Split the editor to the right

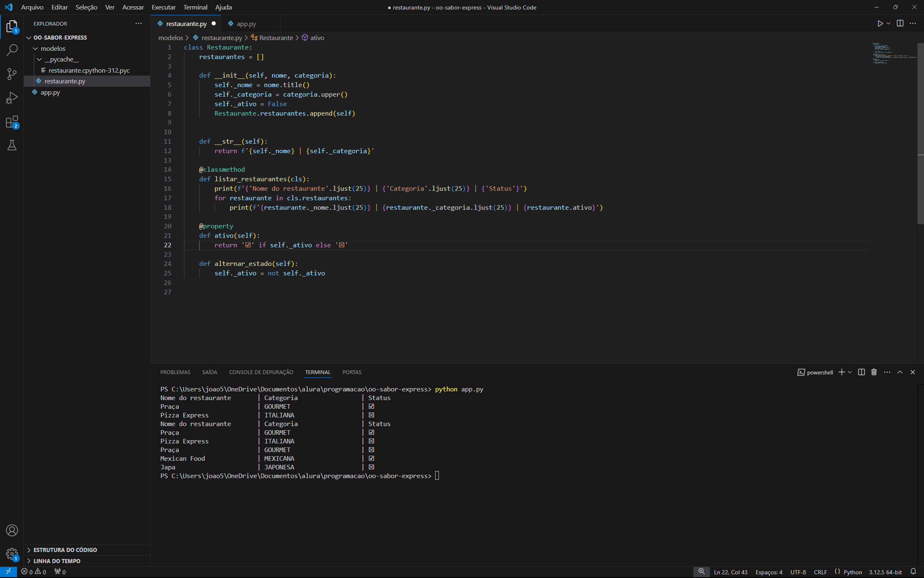click(x=900, y=24)
